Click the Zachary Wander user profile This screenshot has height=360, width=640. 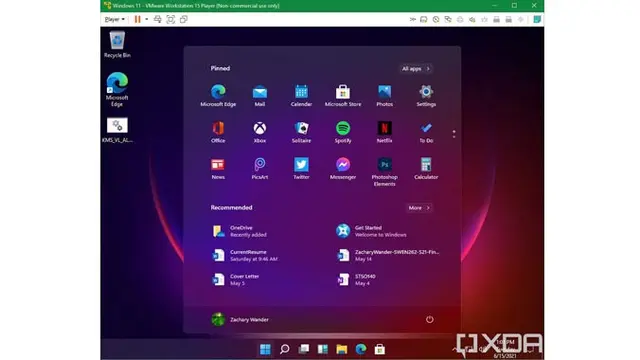pos(240,320)
